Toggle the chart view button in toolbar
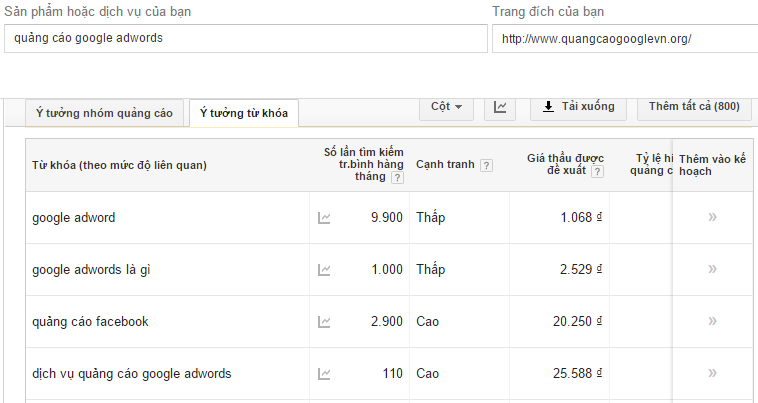 [500, 107]
